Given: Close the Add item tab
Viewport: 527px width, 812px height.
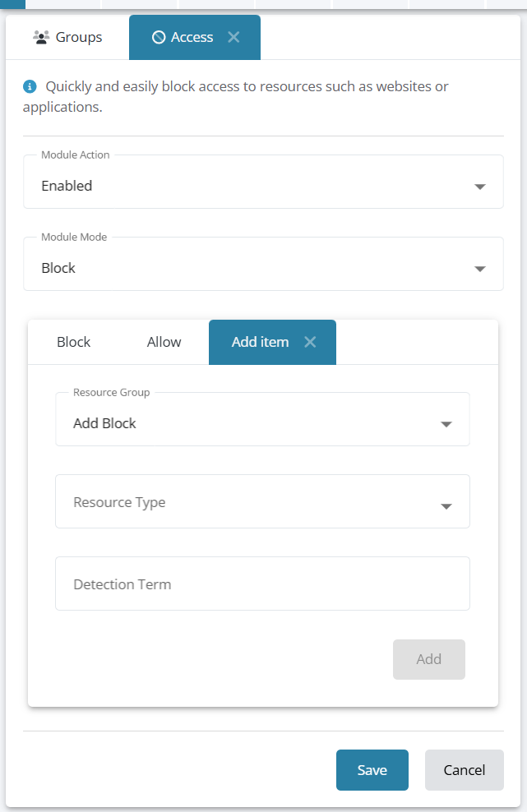Looking at the screenshot, I should 310,342.
